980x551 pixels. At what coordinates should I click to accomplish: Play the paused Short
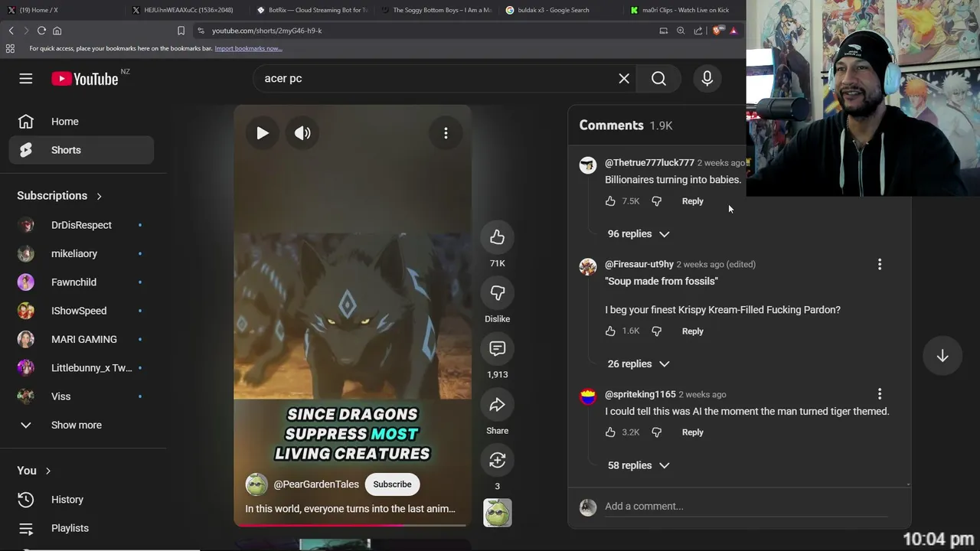(x=263, y=133)
